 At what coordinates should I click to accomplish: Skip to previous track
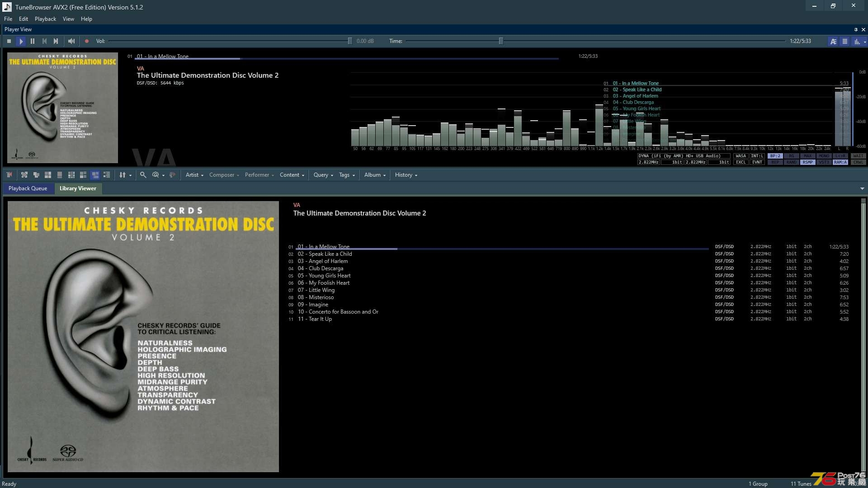point(44,41)
